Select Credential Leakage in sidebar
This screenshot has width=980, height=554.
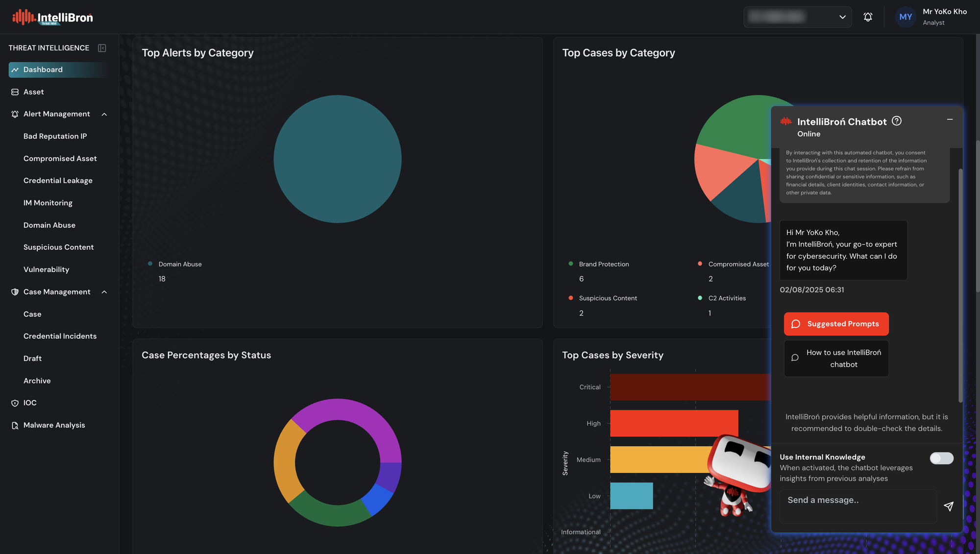click(58, 181)
